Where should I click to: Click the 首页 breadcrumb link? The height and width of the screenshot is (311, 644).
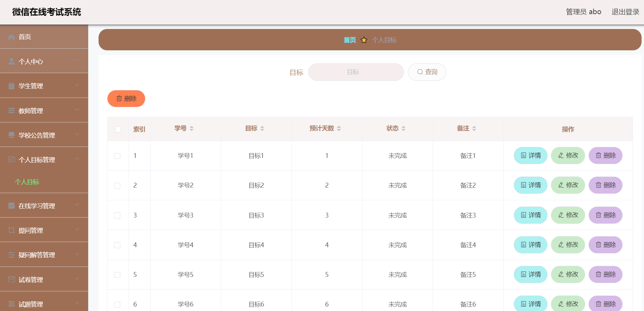pos(350,40)
